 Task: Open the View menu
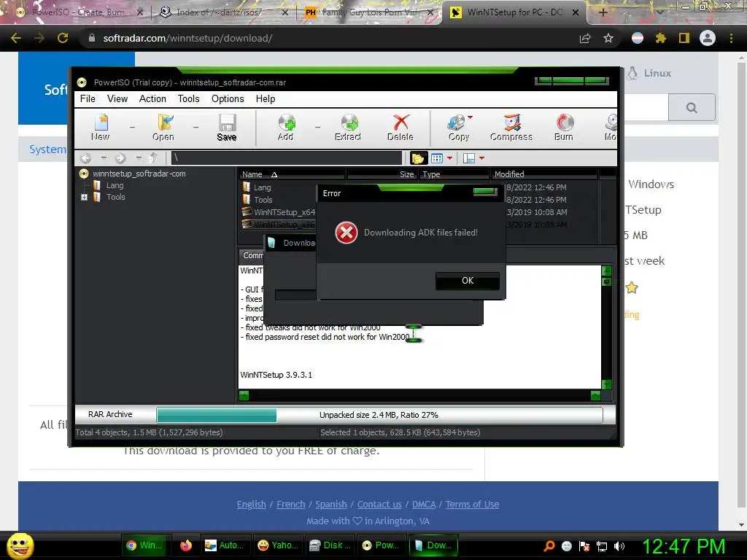click(117, 98)
